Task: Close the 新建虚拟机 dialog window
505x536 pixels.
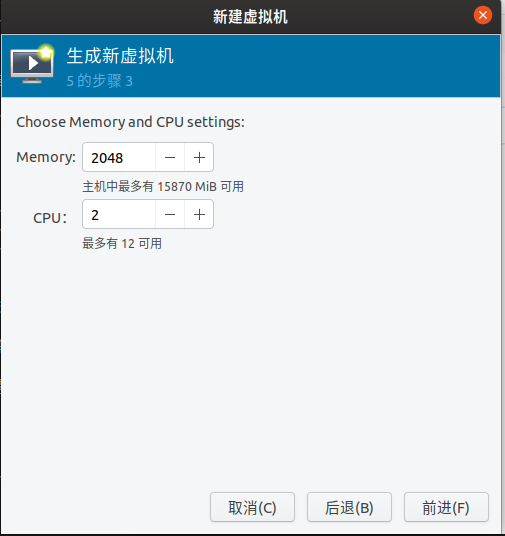Action: 483,15
